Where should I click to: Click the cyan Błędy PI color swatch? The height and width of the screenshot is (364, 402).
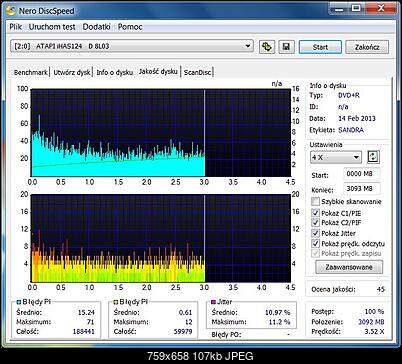coord(19,302)
